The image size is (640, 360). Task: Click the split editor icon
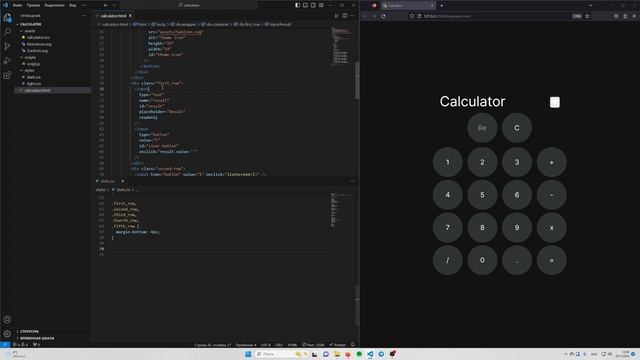click(x=345, y=16)
